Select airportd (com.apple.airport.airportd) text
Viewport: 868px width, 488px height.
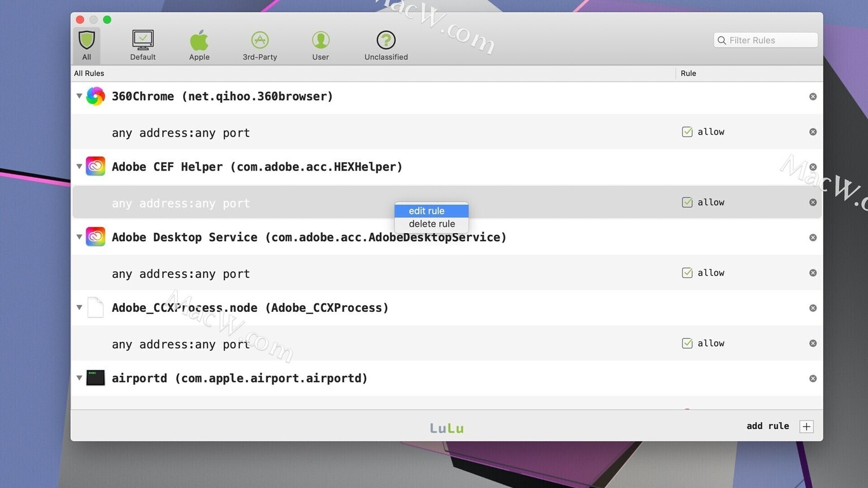pos(240,378)
